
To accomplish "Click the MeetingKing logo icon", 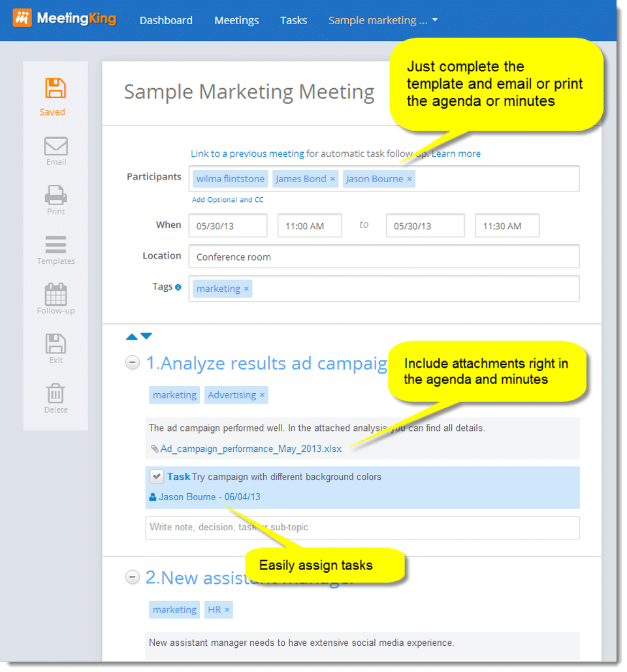I will pos(22,18).
